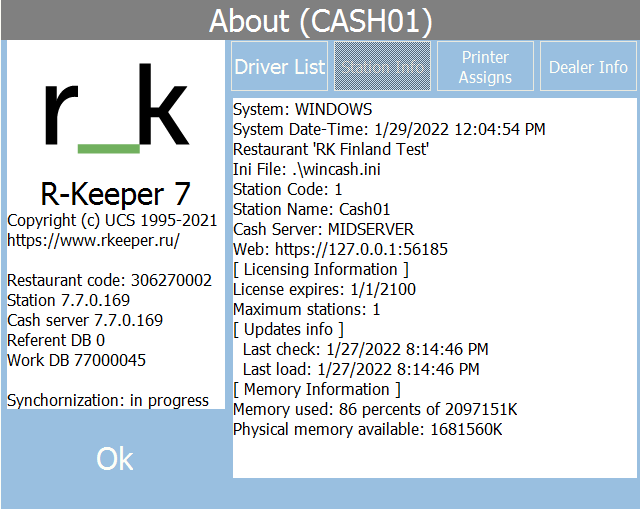Click the 'R-Keeper 7' product title

(x=115, y=194)
